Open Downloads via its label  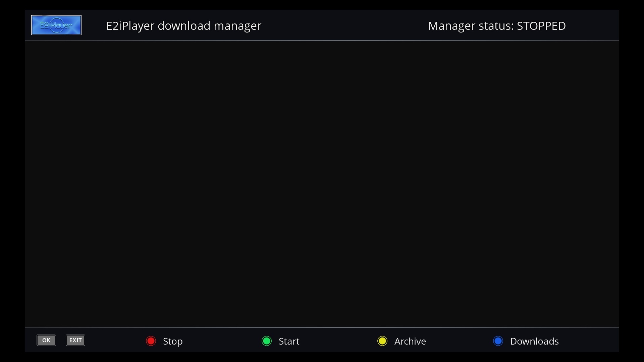click(534, 341)
